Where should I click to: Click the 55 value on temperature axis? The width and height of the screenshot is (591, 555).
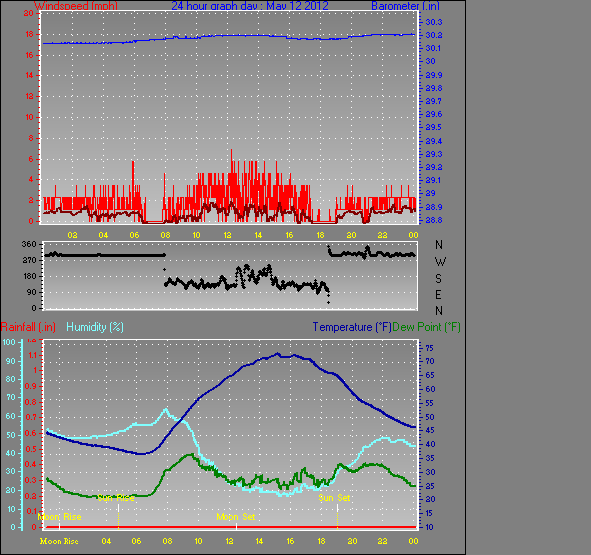430,403
